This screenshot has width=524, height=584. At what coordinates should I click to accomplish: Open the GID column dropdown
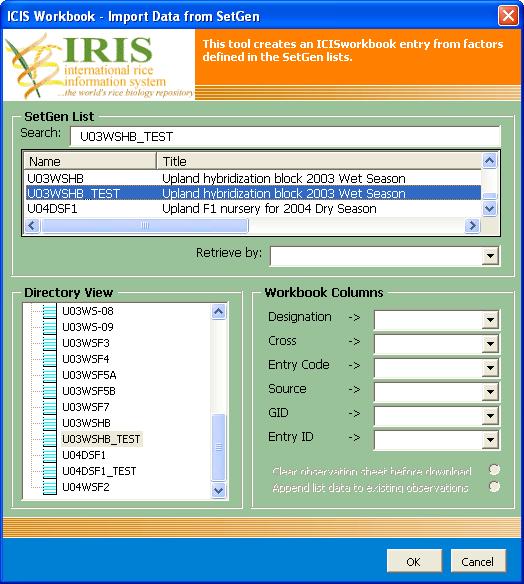point(490,416)
